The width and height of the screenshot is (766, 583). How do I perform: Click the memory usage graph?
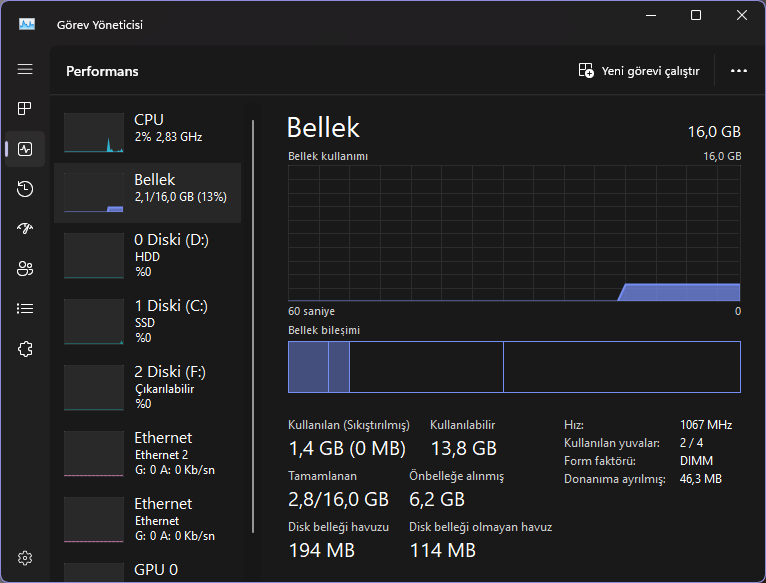point(514,233)
